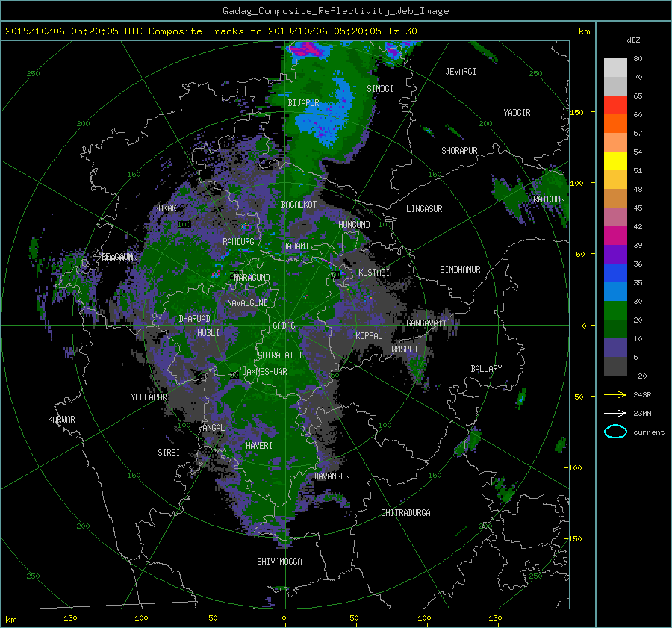The height and width of the screenshot is (628, 672).
Task: Select the grey 5 dBZ color swatch
Action: [x=615, y=367]
